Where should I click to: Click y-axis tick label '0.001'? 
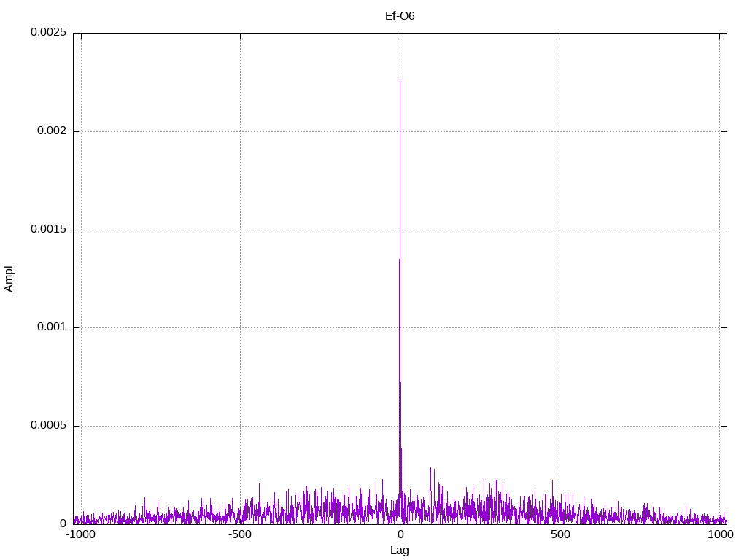(x=52, y=327)
